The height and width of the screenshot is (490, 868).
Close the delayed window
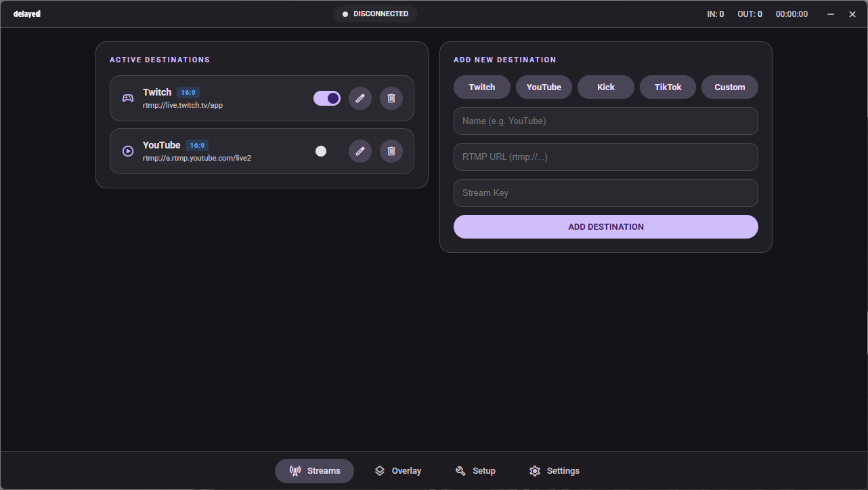(852, 14)
